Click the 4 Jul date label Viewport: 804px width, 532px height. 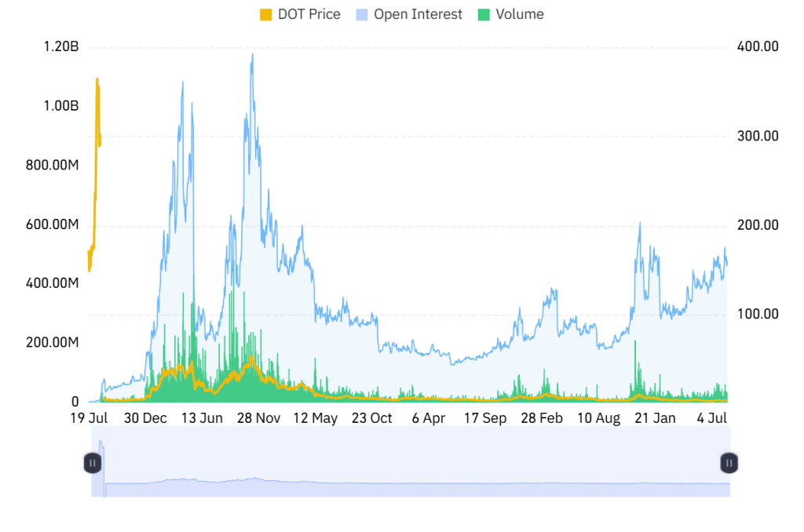[x=711, y=418]
